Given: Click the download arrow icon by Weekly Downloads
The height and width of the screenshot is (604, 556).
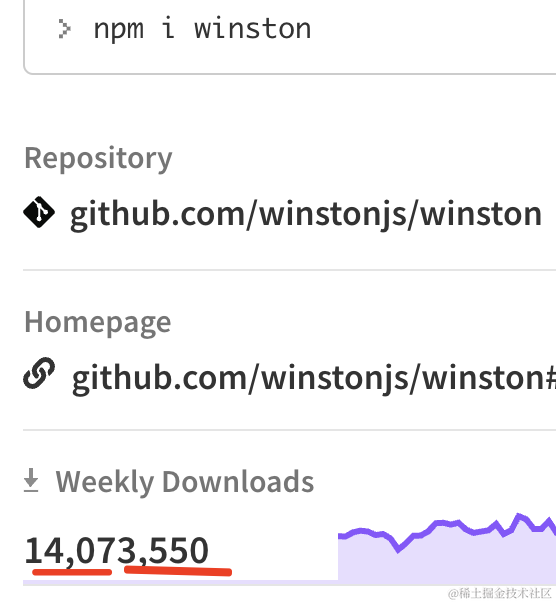Looking at the screenshot, I should pyautogui.click(x=31, y=480).
